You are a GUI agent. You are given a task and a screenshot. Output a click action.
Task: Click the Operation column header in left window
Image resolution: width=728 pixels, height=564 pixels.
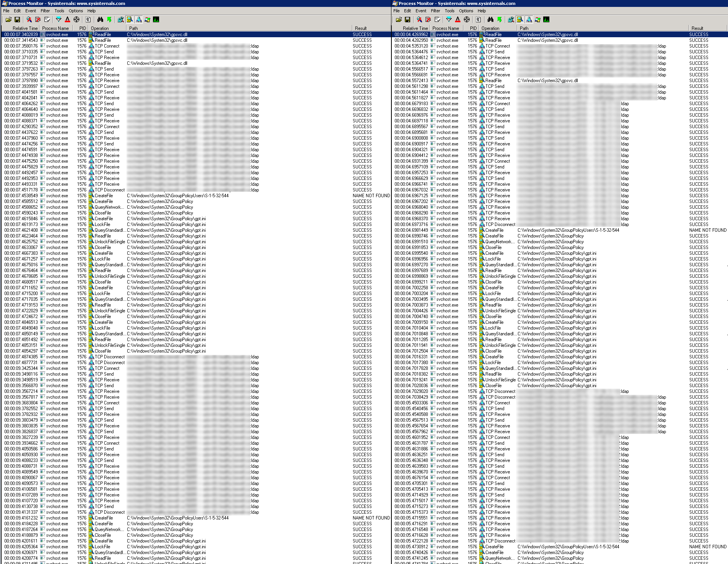click(100, 28)
